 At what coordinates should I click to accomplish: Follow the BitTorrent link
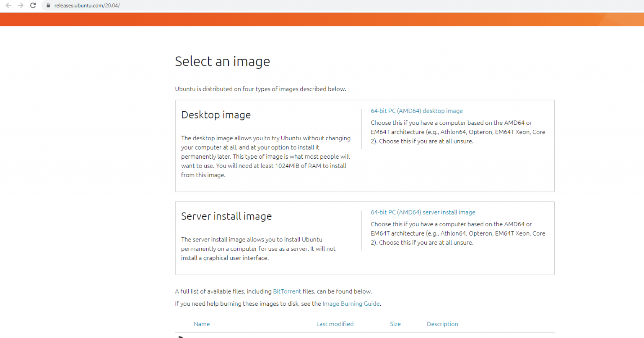tap(287, 291)
